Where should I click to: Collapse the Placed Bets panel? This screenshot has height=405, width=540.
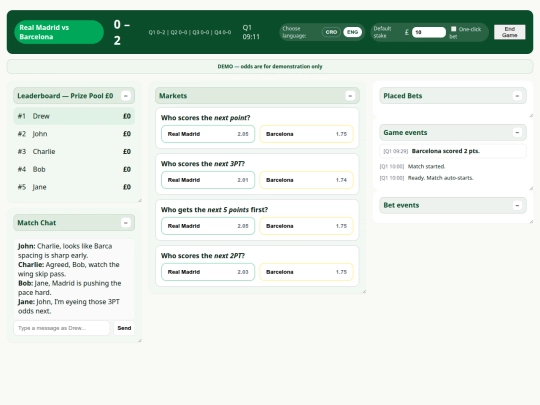tap(517, 96)
